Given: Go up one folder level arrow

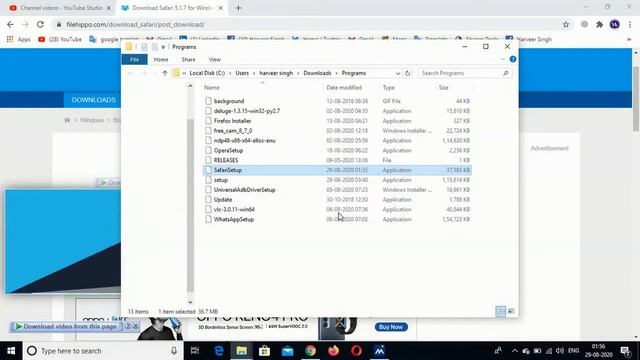Looking at the screenshot, I should coord(165,73).
